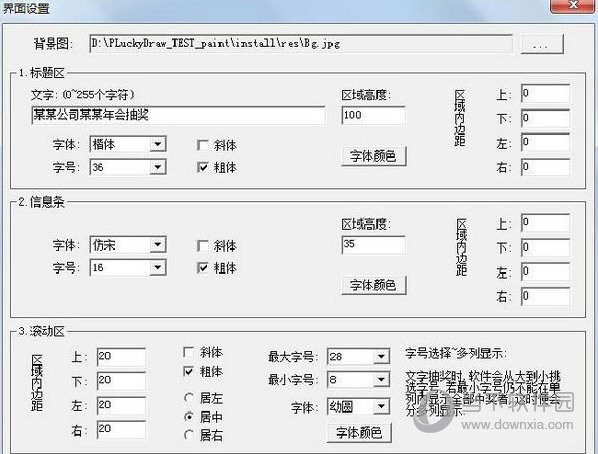This screenshot has width=598, height=454.
Task: Click the 左 padding field in 信息条
Action: (545, 271)
